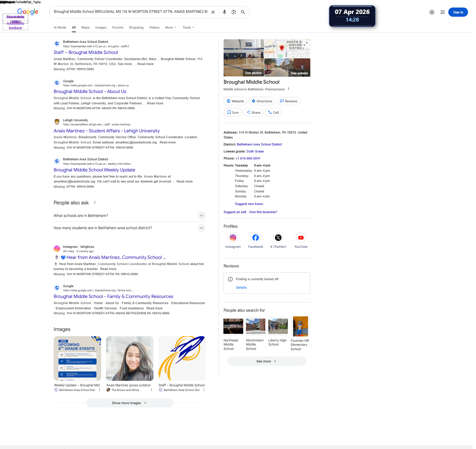Click the Google logo
This screenshot has width=476, height=449.
(x=28, y=12)
